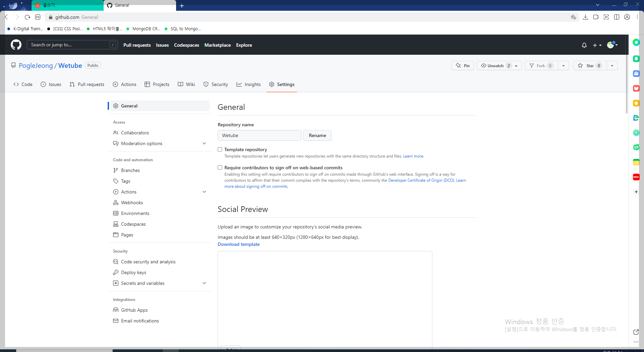Open Webhooks settings
This screenshot has height=352, width=644.
(160, 203)
